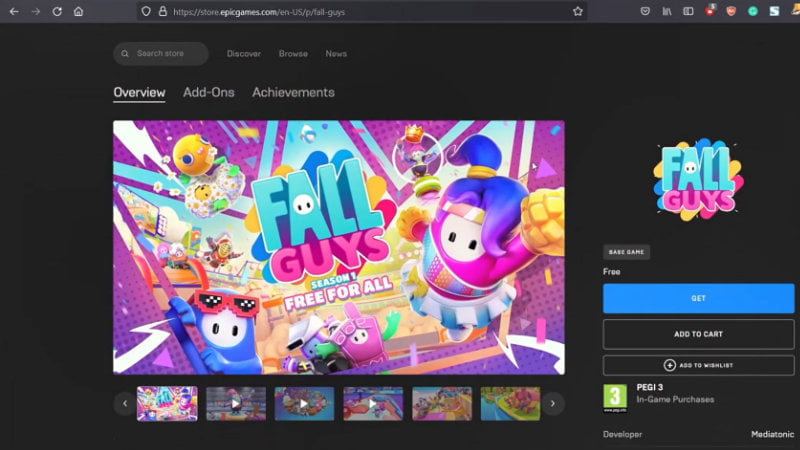The width and height of the screenshot is (800, 450).
Task: Focus the Search store field
Action: click(x=161, y=54)
